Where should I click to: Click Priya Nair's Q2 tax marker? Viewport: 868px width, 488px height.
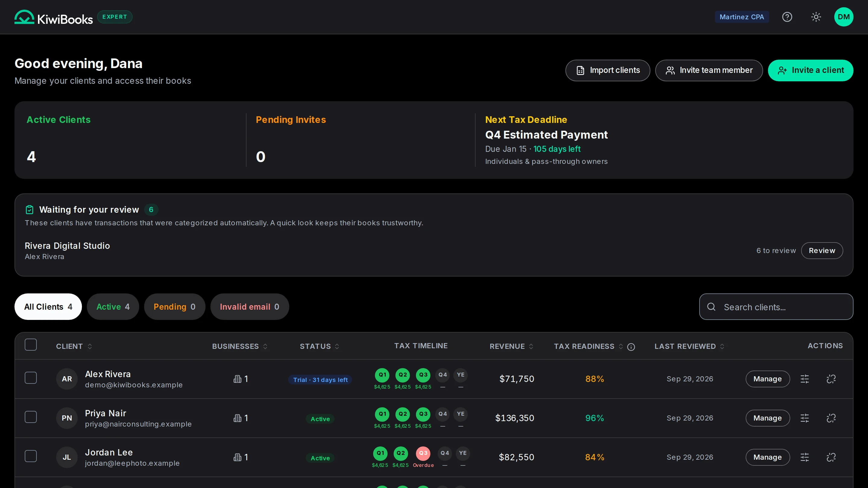(403, 414)
